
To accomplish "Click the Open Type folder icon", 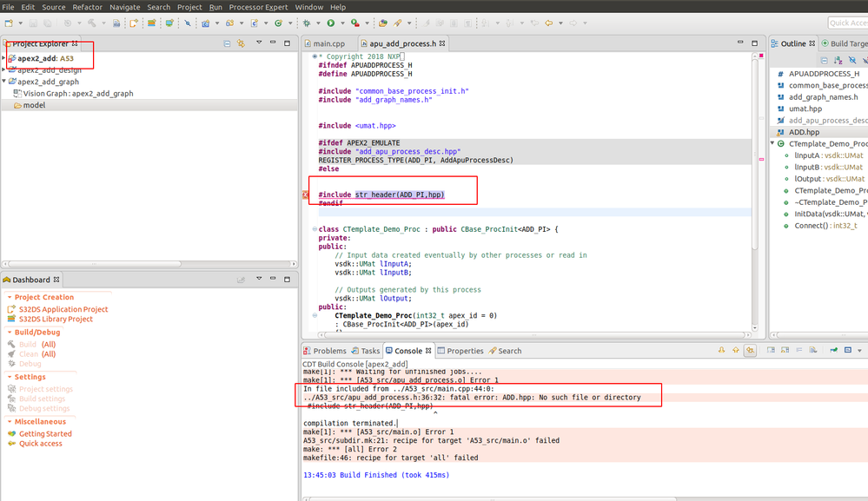I will pos(383,23).
